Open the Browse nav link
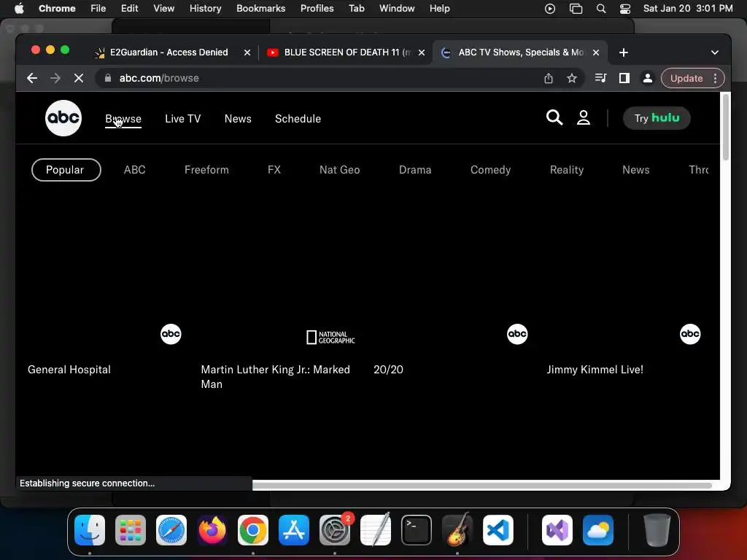 tap(123, 119)
